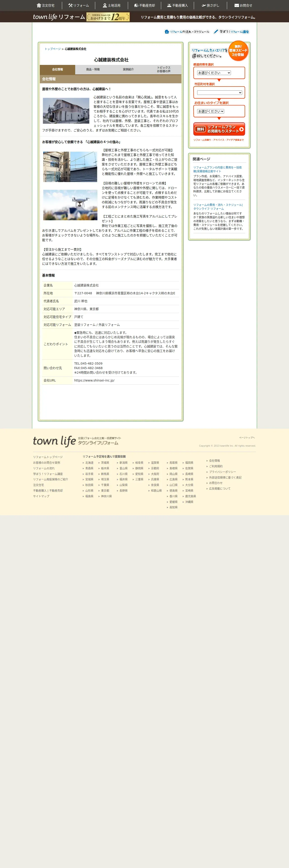
Task: Click the company URL https://www.shinsei-inc.jp/
Action: [94, 380]
